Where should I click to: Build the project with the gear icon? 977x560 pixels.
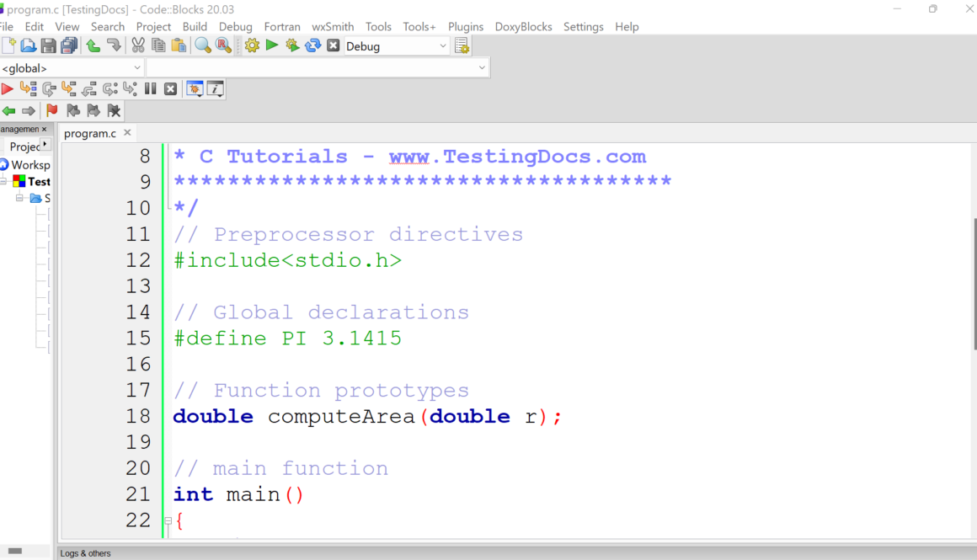[252, 45]
